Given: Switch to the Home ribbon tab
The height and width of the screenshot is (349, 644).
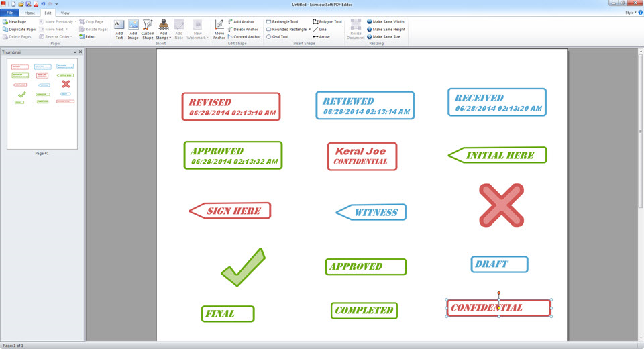Looking at the screenshot, I should pos(30,13).
